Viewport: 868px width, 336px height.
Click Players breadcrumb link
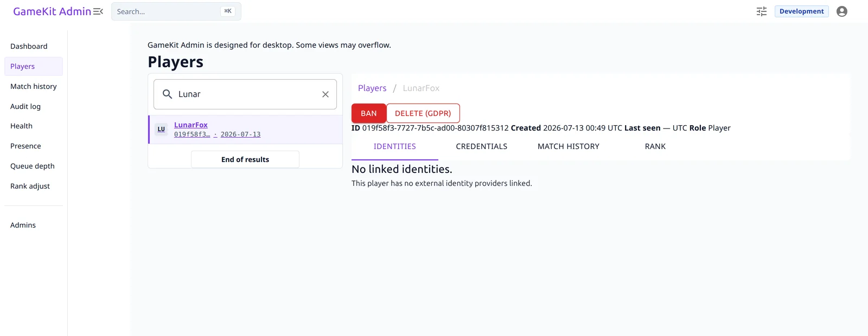[x=372, y=88]
